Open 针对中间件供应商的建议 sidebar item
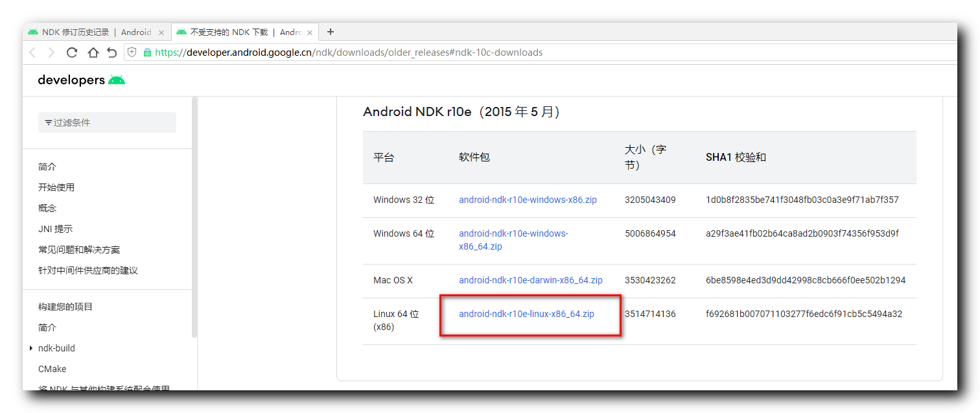980x413 pixels. pos(88,270)
